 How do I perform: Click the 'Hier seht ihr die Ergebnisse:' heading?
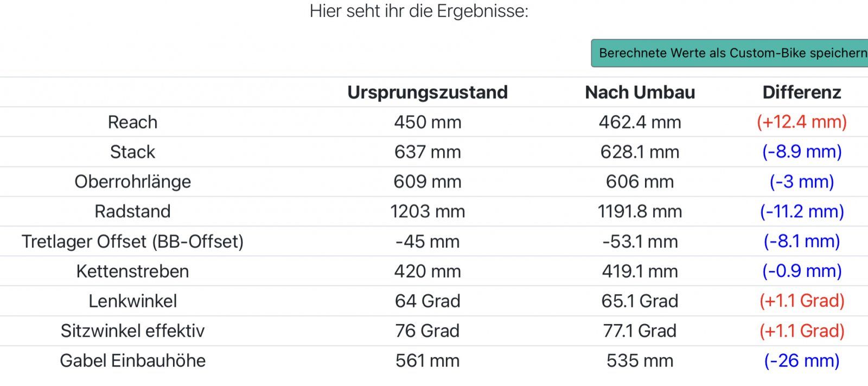tap(419, 11)
